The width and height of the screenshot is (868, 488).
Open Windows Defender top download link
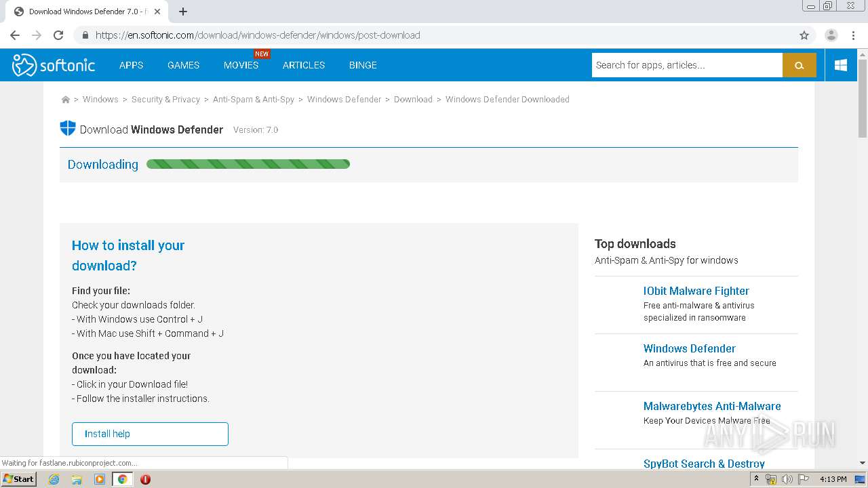pyautogui.click(x=689, y=348)
